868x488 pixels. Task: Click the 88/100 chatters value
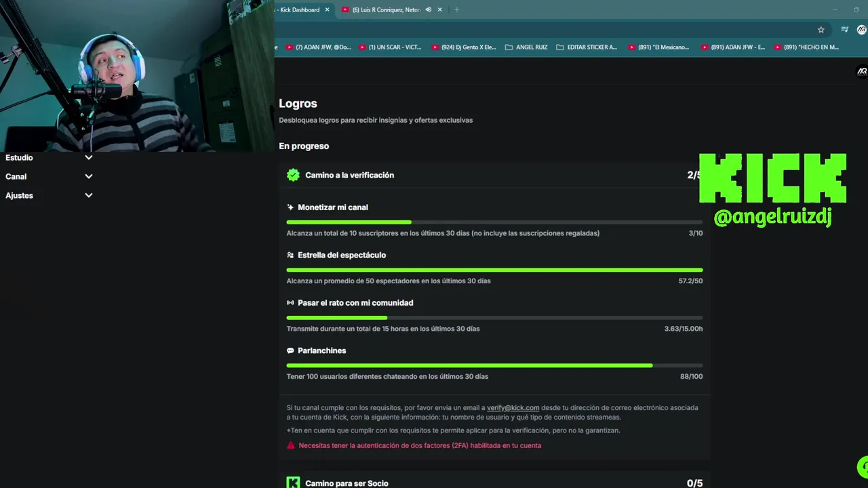click(x=692, y=376)
